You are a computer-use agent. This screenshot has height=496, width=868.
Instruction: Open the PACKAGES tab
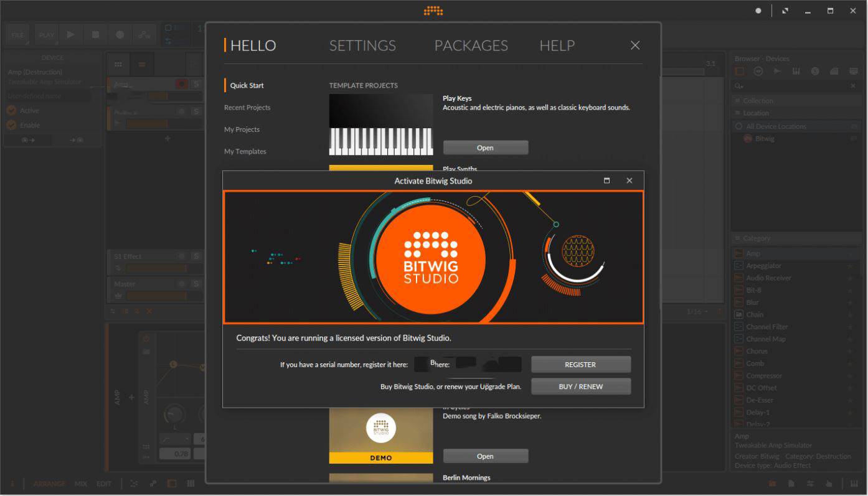471,45
